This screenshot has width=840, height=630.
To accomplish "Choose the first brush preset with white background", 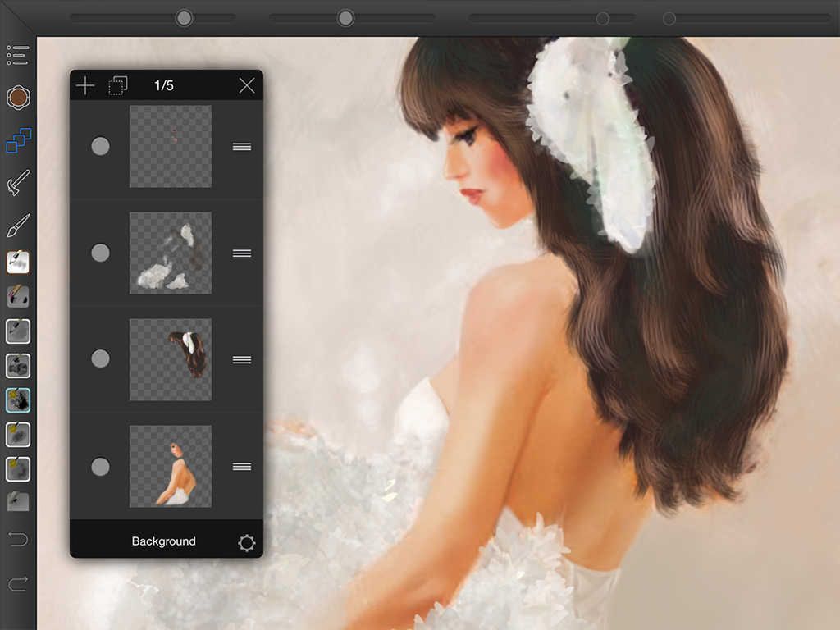I will coord(18,262).
